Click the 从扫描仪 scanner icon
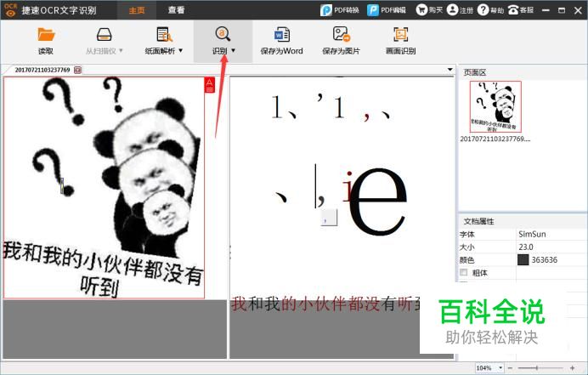 [x=104, y=35]
